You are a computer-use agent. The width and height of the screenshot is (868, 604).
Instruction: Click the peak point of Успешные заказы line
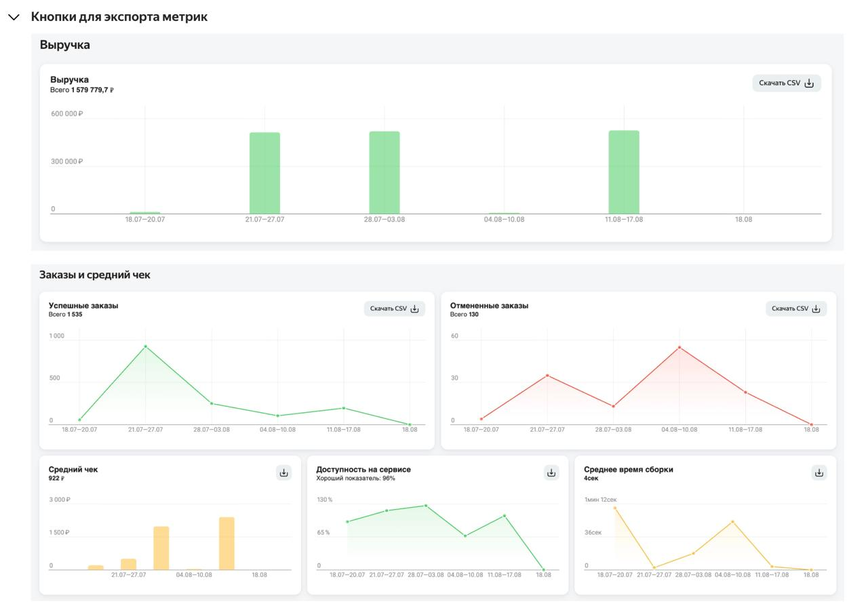point(145,346)
